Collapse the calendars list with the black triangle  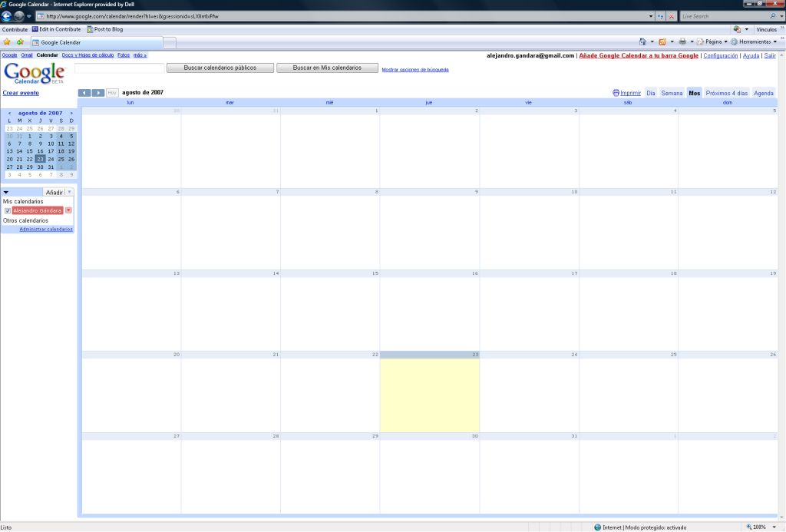pos(6,192)
